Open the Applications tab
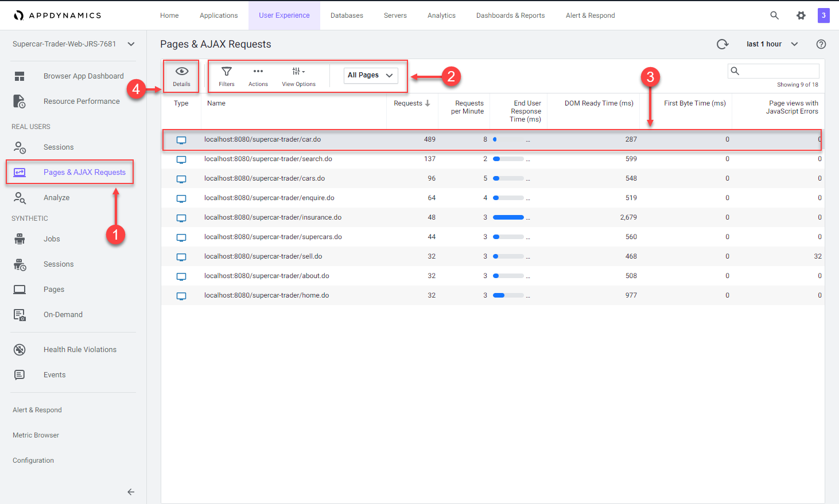Screen dimensions: 839x504 [x=219, y=15]
